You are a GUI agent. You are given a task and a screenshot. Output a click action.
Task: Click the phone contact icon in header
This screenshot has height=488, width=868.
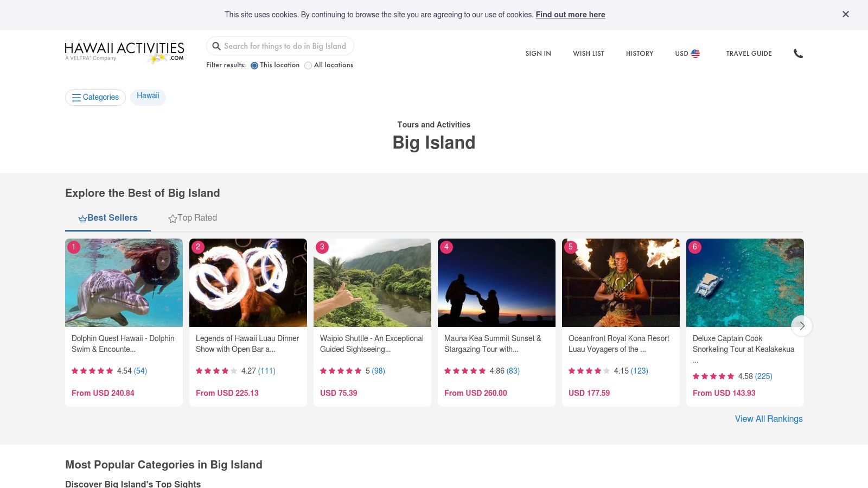click(798, 53)
